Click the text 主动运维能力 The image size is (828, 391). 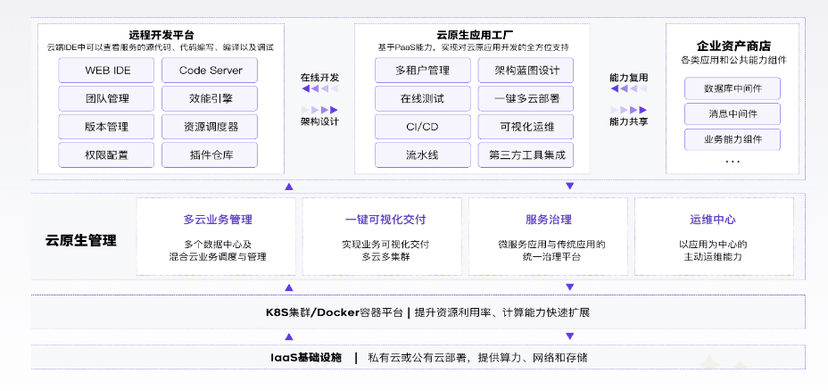pos(713,257)
